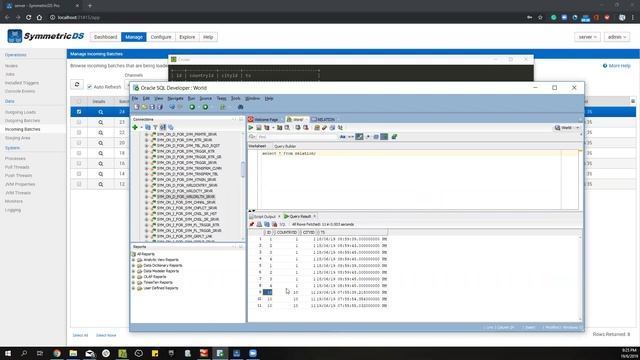Click printer icon in Query Result toolbar
640x360 pixels.
point(259,224)
